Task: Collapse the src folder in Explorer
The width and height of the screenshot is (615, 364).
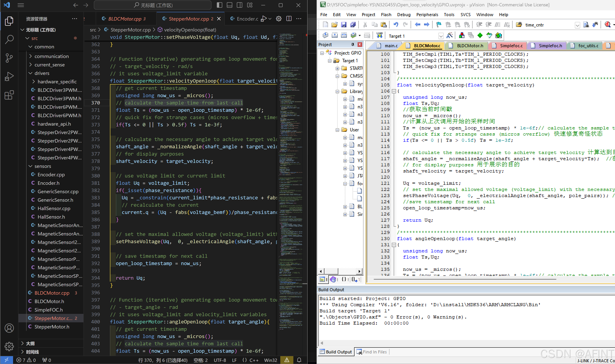Action: point(27,38)
